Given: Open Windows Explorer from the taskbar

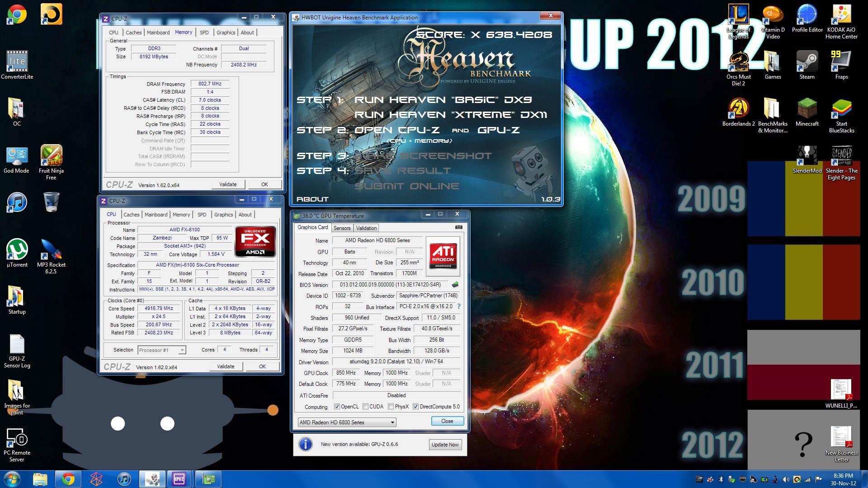Looking at the screenshot, I should point(40,479).
